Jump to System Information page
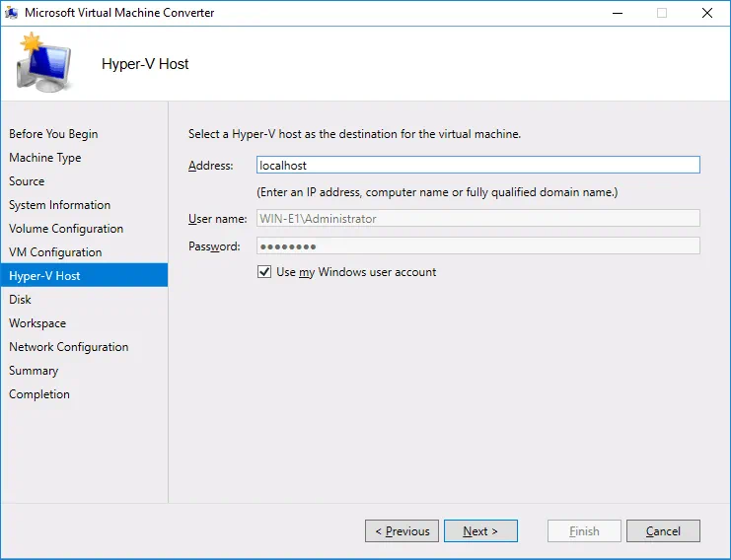Viewport: 731px width, 560px height. tap(59, 205)
